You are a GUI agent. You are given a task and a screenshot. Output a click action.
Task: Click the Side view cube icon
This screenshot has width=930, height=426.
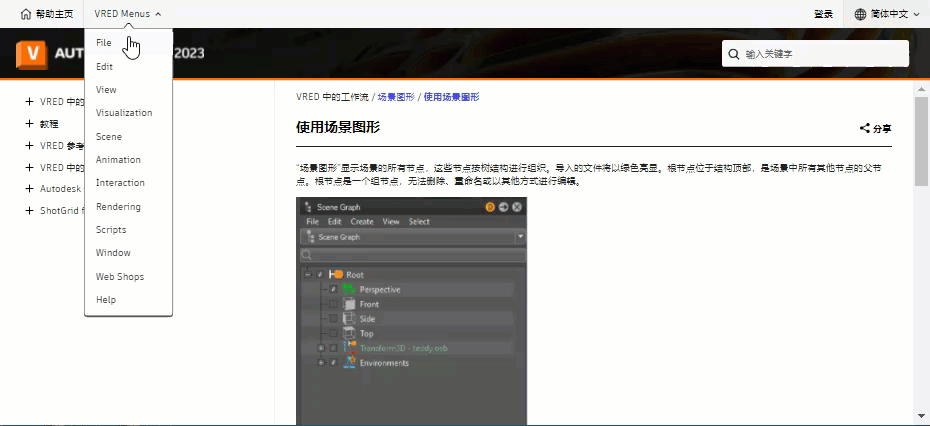pyautogui.click(x=349, y=319)
